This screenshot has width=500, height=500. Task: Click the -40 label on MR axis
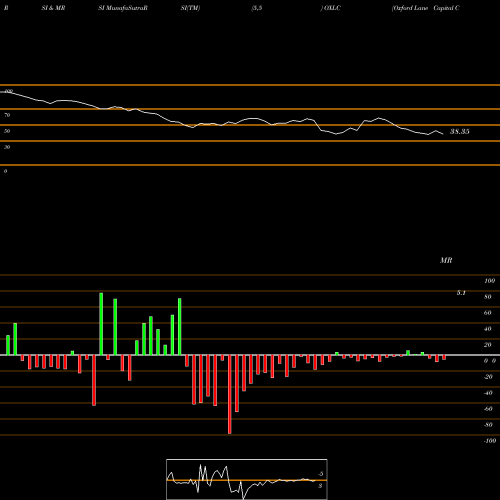coord(488,393)
